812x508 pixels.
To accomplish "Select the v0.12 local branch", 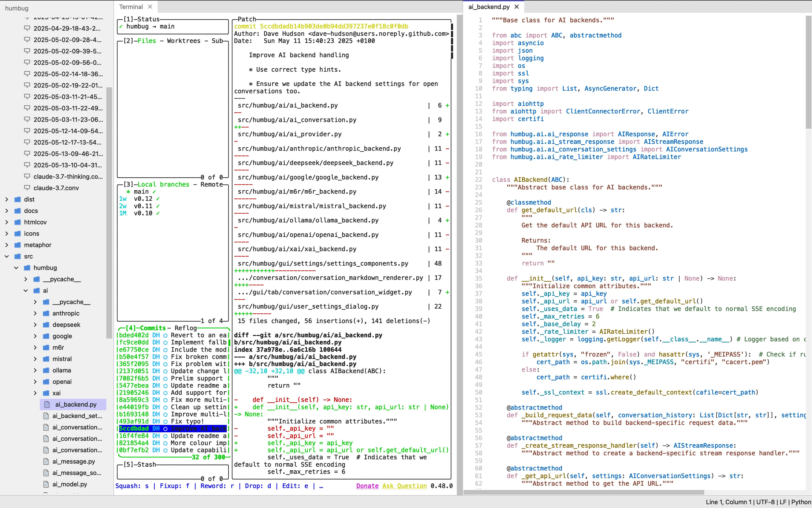I will click(x=143, y=199).
